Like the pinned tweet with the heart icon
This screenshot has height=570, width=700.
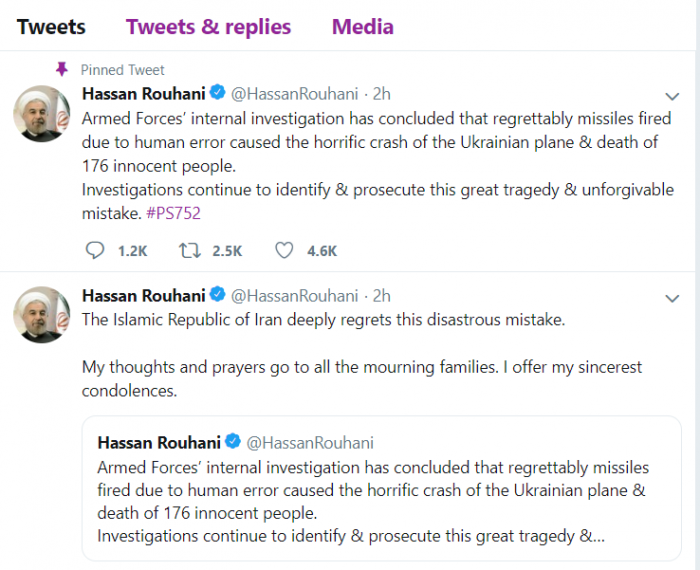point(284,250)
